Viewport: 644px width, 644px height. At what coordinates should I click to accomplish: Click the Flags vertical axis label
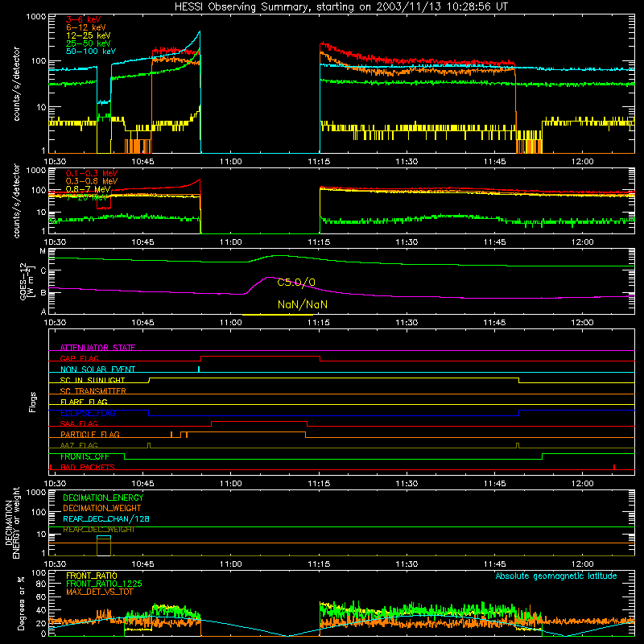click(33, 402)
